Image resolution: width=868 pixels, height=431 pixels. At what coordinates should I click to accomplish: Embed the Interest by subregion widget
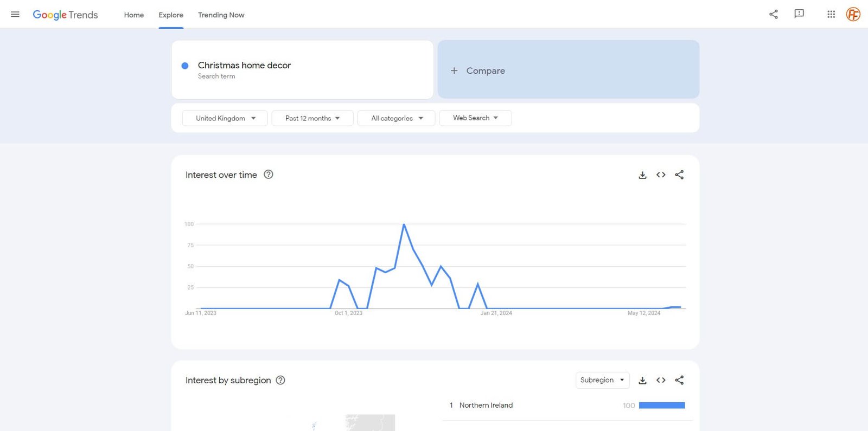tap(661, 380)
